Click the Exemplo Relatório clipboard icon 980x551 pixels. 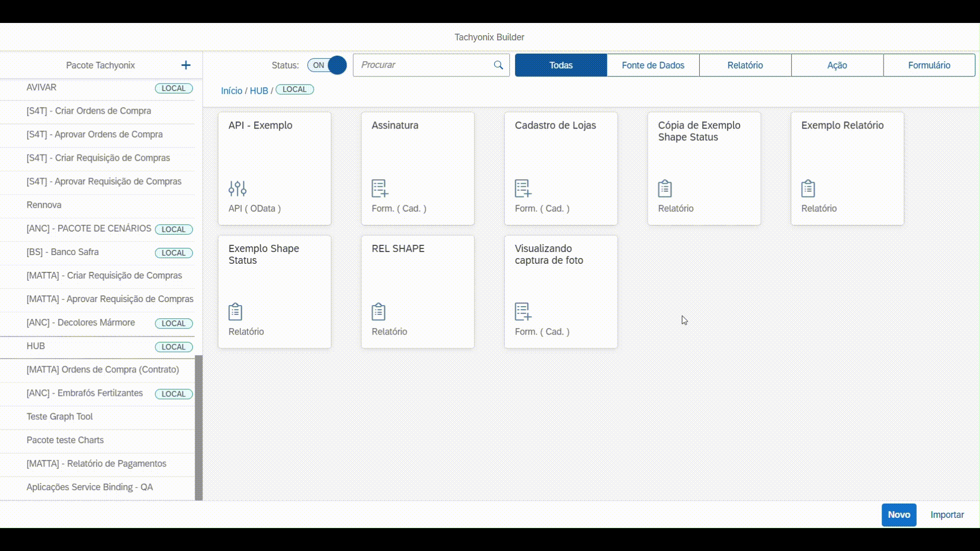click(808, 189)
